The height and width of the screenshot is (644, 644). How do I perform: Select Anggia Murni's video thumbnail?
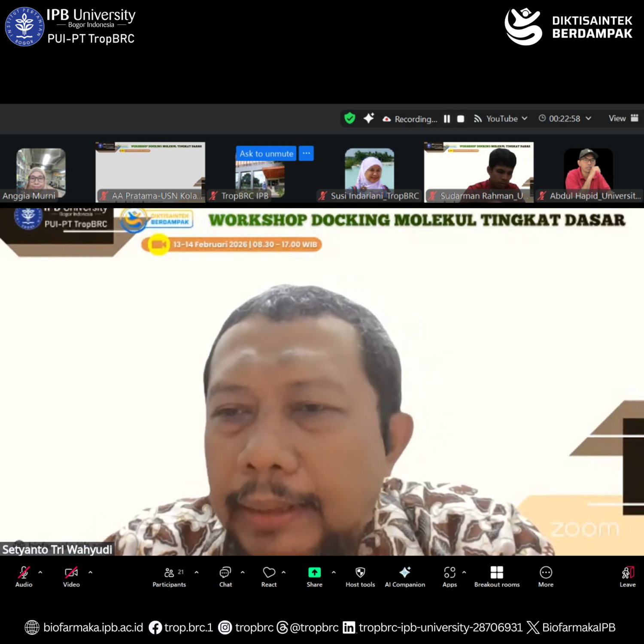pyautogui.click(x=40, y=172)
